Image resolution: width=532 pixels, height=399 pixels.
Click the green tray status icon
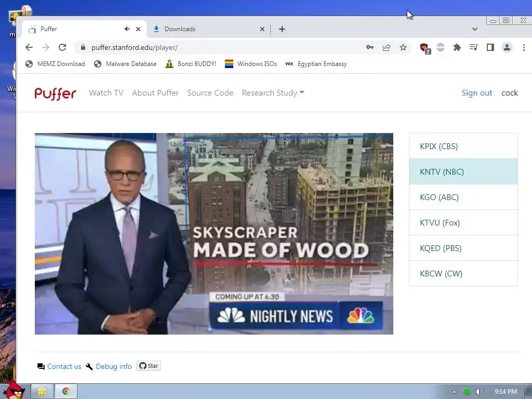click(467, 392)
